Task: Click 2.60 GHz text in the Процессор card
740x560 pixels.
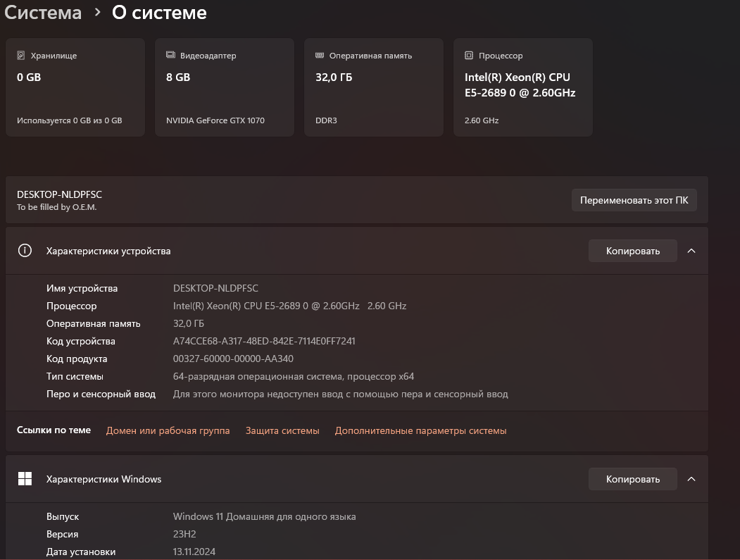Action: 482,120
